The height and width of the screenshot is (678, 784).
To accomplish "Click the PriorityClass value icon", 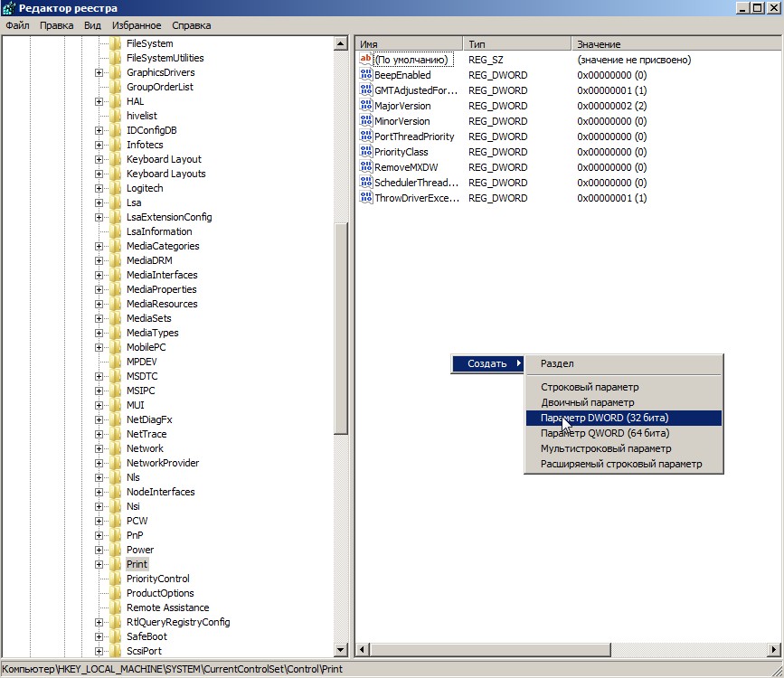I will pos(366,152).
